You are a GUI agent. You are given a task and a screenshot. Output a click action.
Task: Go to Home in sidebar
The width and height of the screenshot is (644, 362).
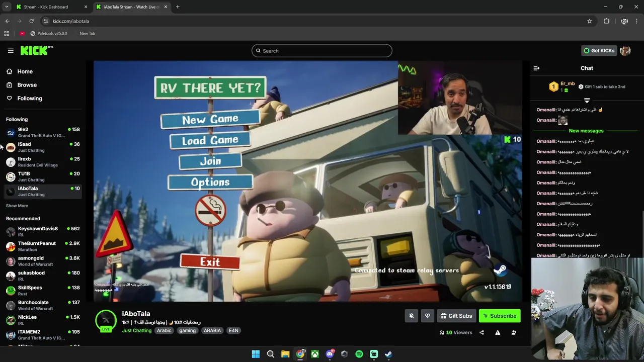[x=25, y=71]
